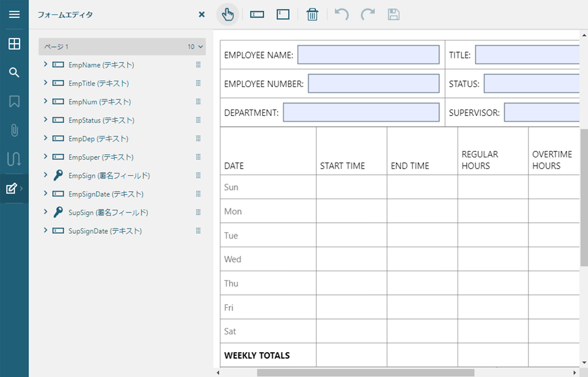Click the drag handle for EmpStatus

click(x=198, y=120)
